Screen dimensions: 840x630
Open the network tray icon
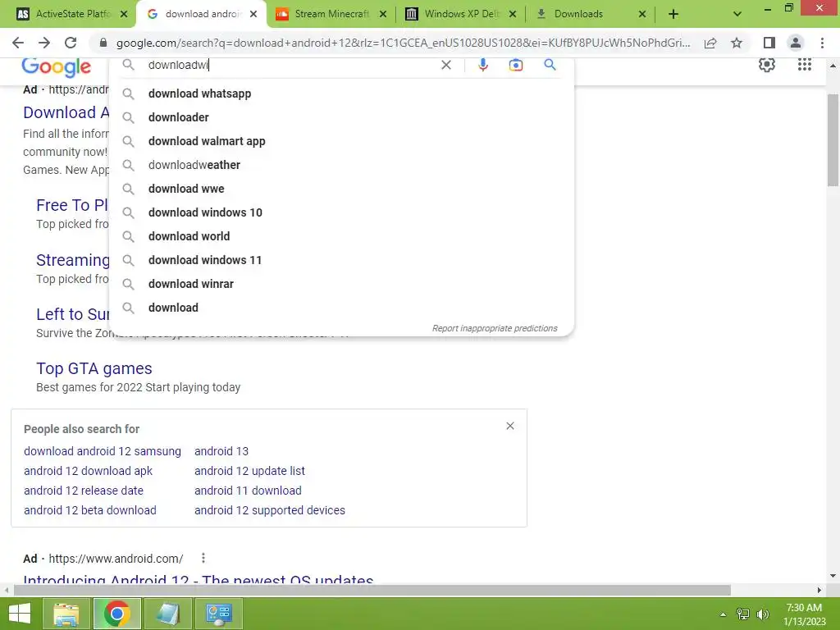coord(743,614)
